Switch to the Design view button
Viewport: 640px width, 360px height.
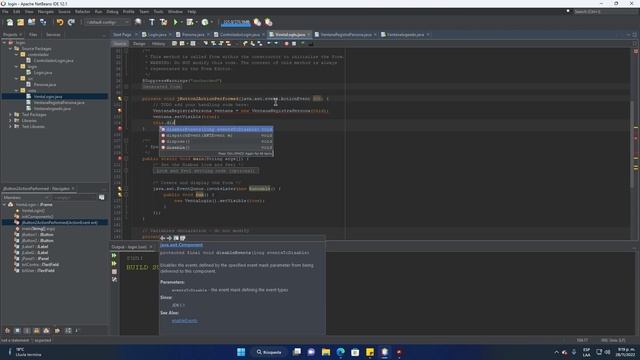coord(139,44)
